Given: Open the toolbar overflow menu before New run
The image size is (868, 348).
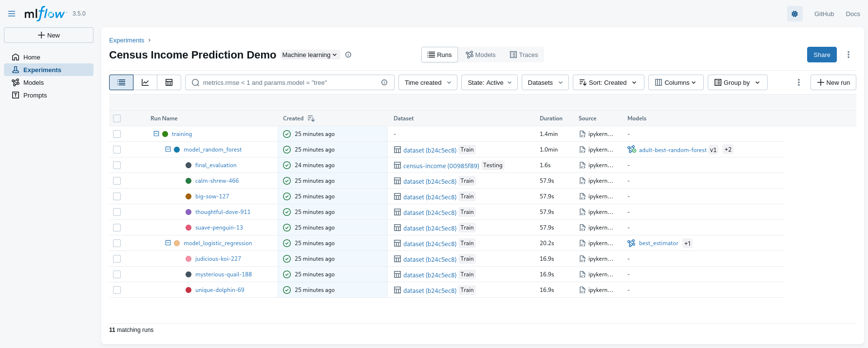Looking at the screenshot, I should click(798, 82).
